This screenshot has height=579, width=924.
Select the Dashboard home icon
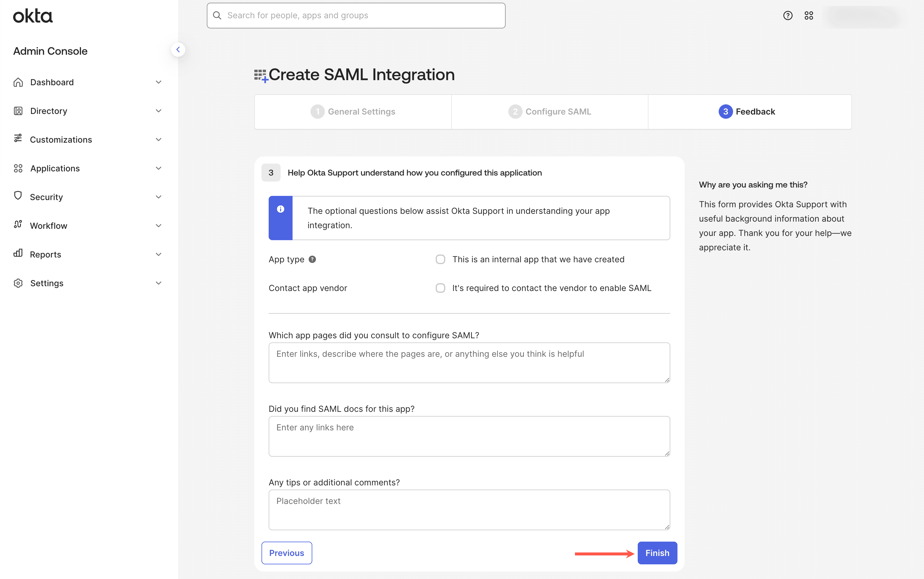18,82
